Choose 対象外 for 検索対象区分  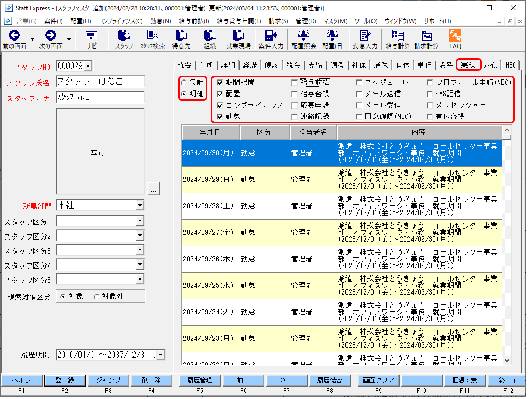[x=96, y=297]
